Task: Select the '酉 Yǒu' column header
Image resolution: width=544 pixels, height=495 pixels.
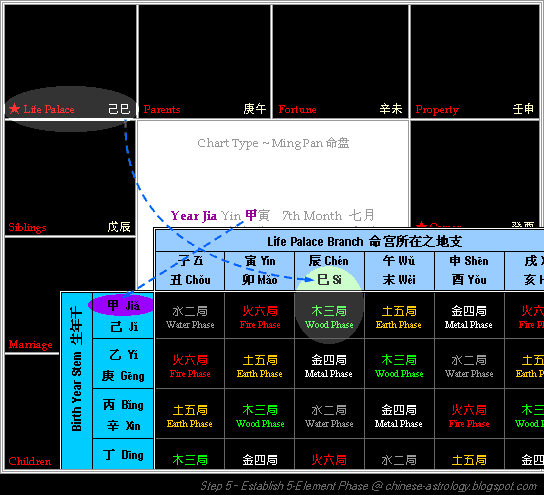Action: (x=469, y=280)
